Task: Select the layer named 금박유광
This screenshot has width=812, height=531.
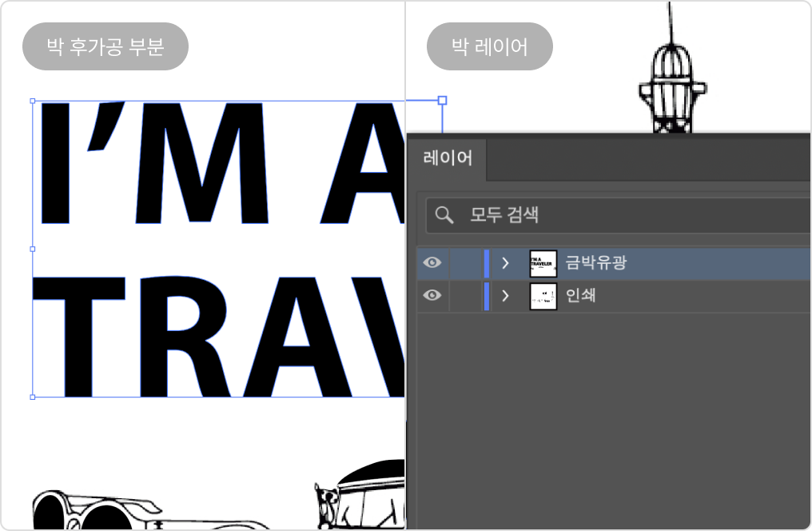Action: 595,263
